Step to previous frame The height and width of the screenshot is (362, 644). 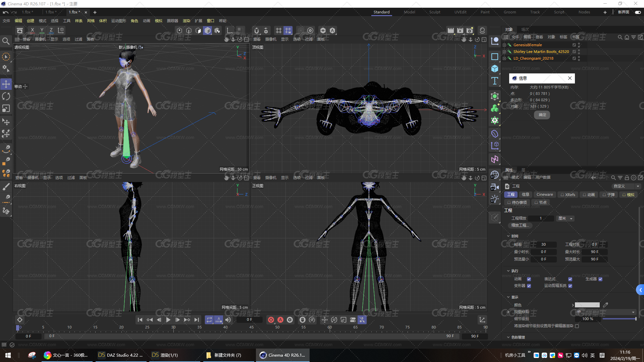tap(159, 320)
